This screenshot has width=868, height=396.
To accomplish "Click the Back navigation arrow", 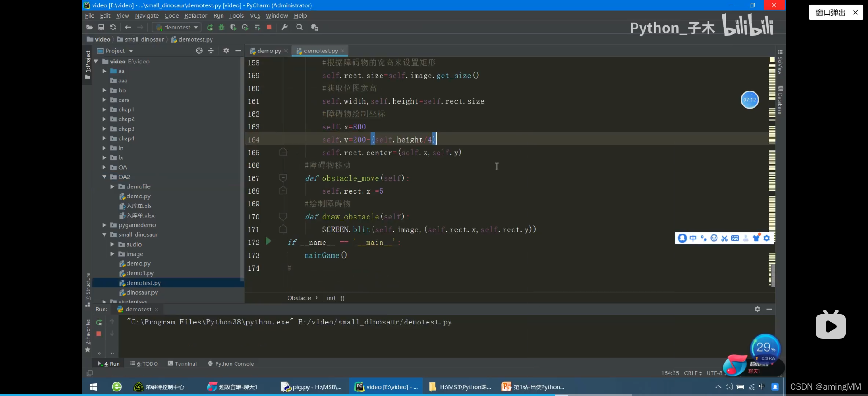I will point(127,27).
